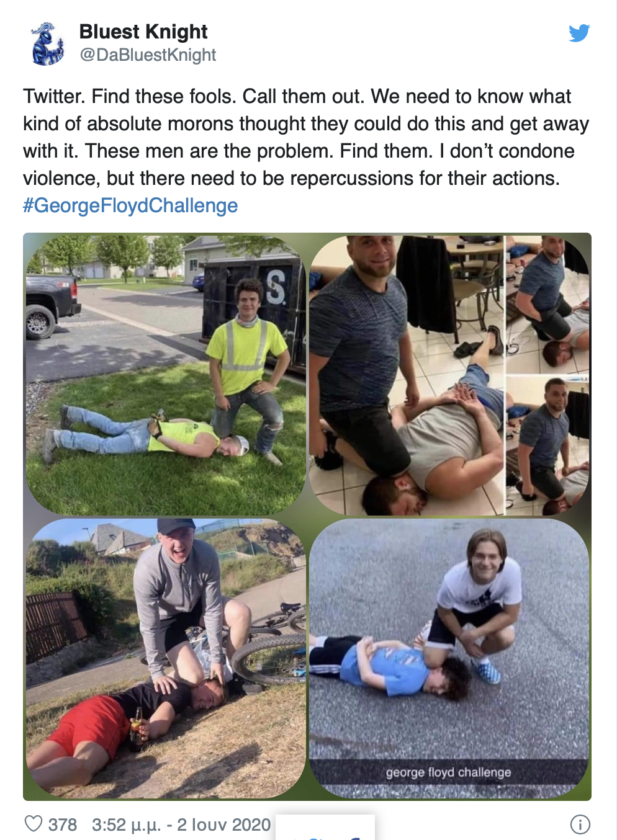Follow the #GeorgeFloydChallenge hashtag
Screen dimensions: 617x840
[130, 205]
